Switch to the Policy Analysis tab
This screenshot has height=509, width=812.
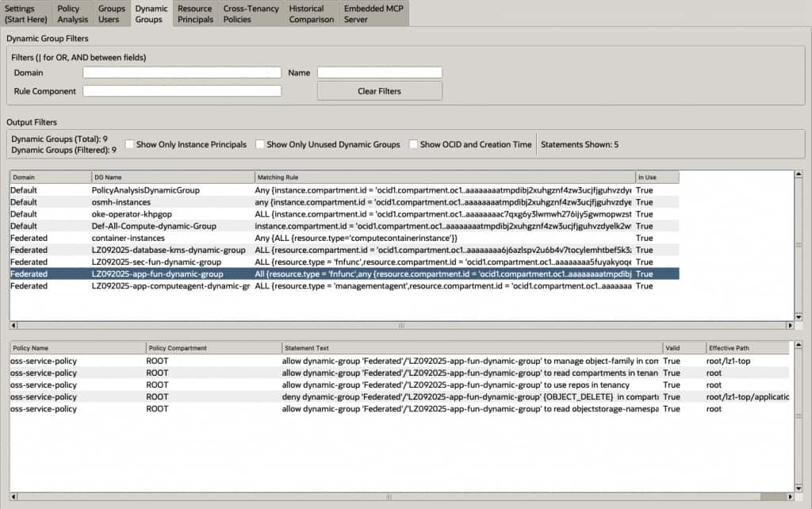click(x=72, y=14)
